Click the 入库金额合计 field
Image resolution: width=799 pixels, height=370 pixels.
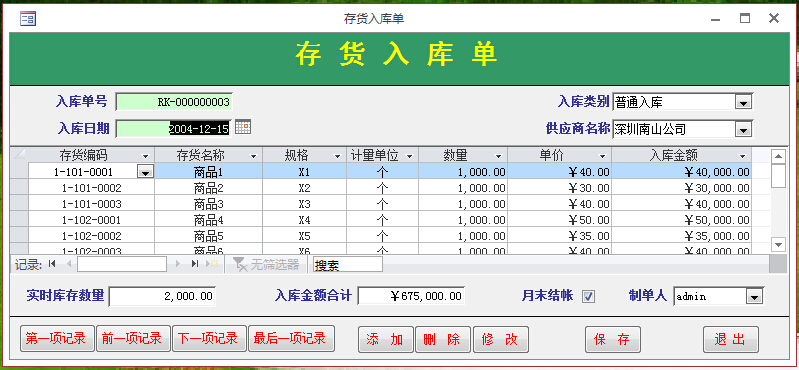click(x=411, y=297)
